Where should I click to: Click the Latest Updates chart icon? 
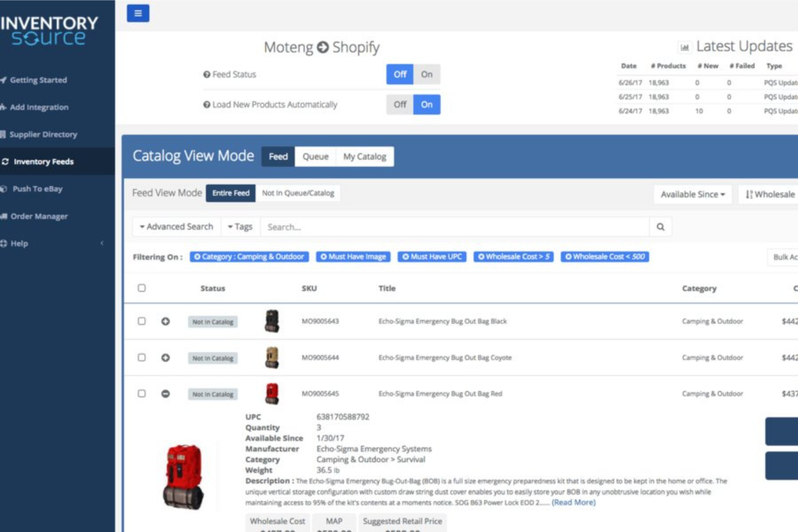click(685, 47)
